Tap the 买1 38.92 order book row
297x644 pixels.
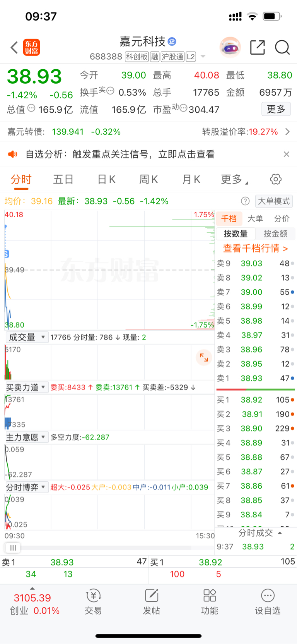pyautogui.click(x=256, y=400)
